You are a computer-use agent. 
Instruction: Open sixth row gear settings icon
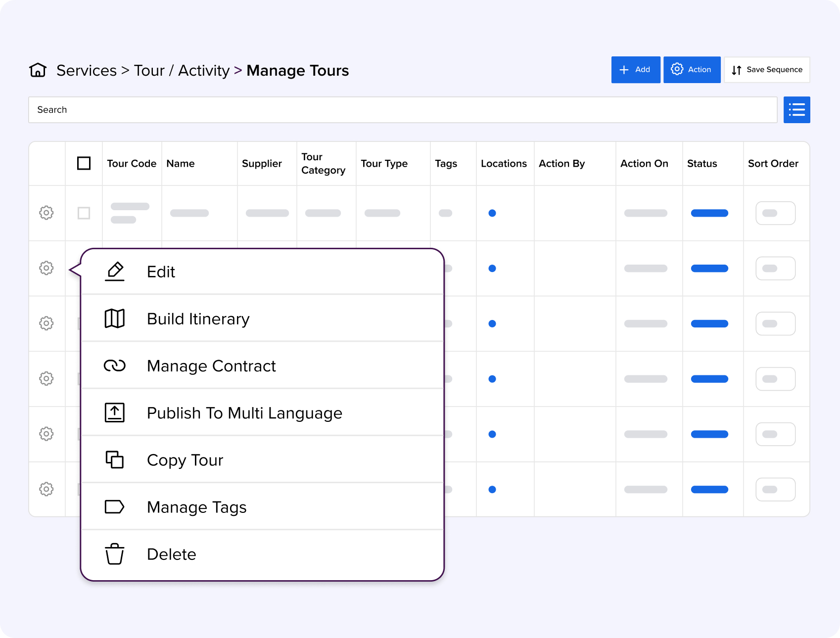pos(47,490)
